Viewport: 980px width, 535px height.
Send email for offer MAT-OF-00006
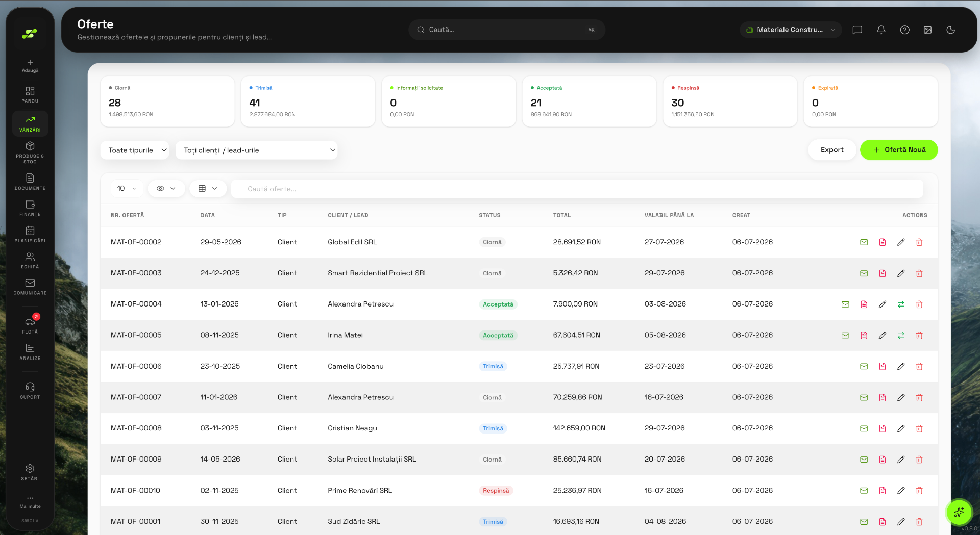(x=864, y=366)
